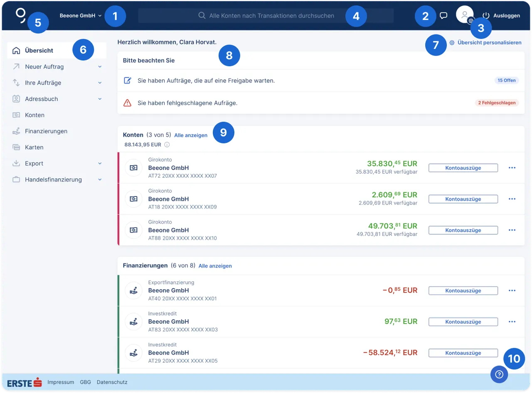Open more options for AT88 account
This screenshot has width=532, height=393.
(512, 230)
